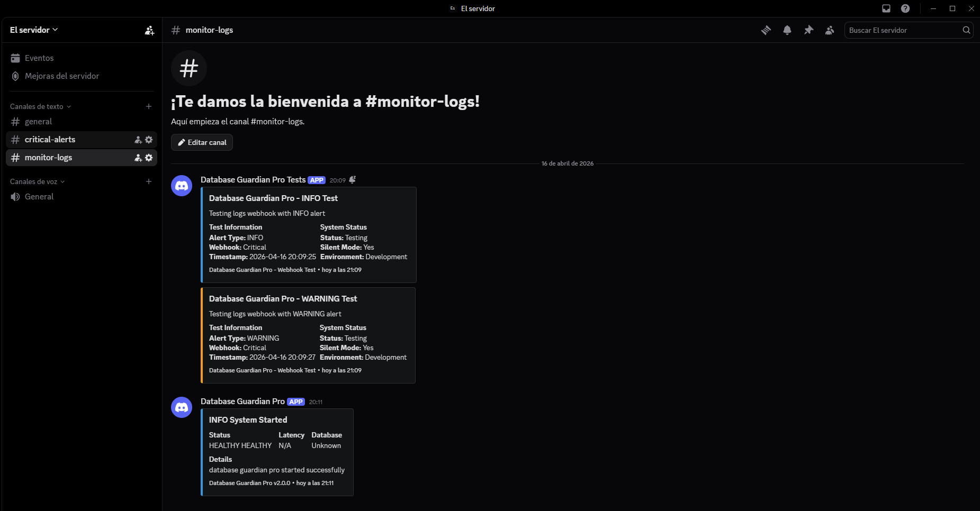Click the silent message bell-off icon at 20:09

[x=353, y=180]
